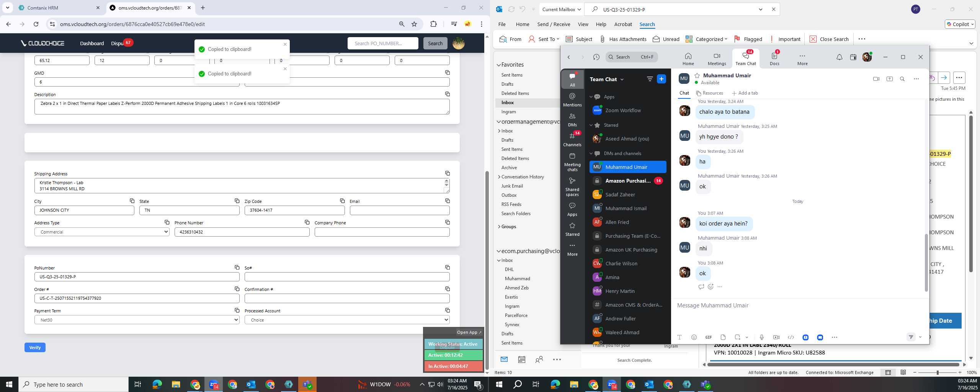Click the Outlook zoom level slider
The height and width of the screenshot is (392, 980).
click(937, 372)
